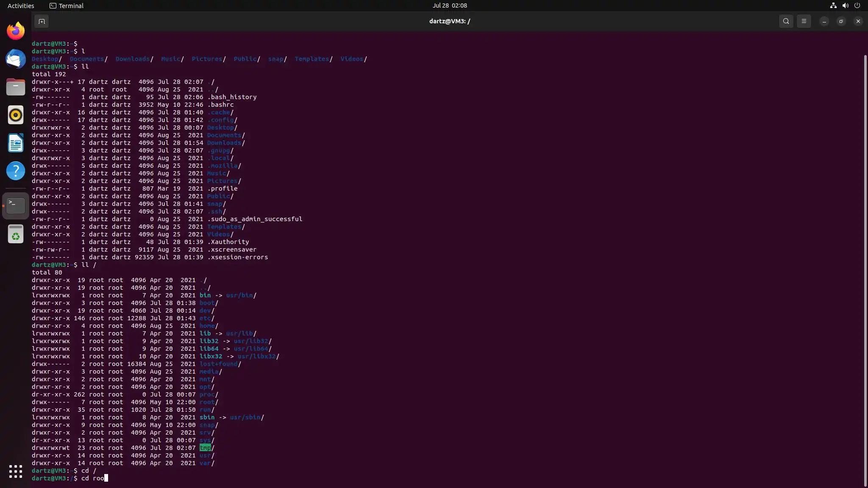This screenshot has width=868, height=488.
Task: Restore down the terminal window
Action: [841, 21]
